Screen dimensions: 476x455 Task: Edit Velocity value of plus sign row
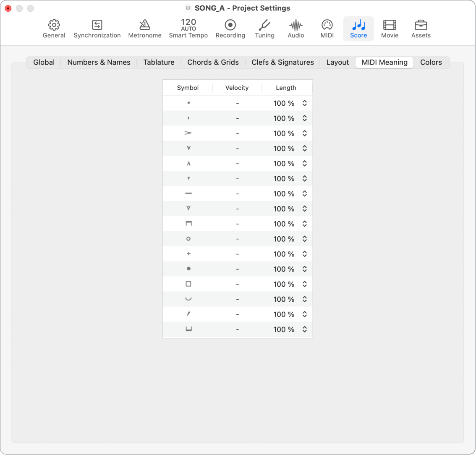point(238,254)
